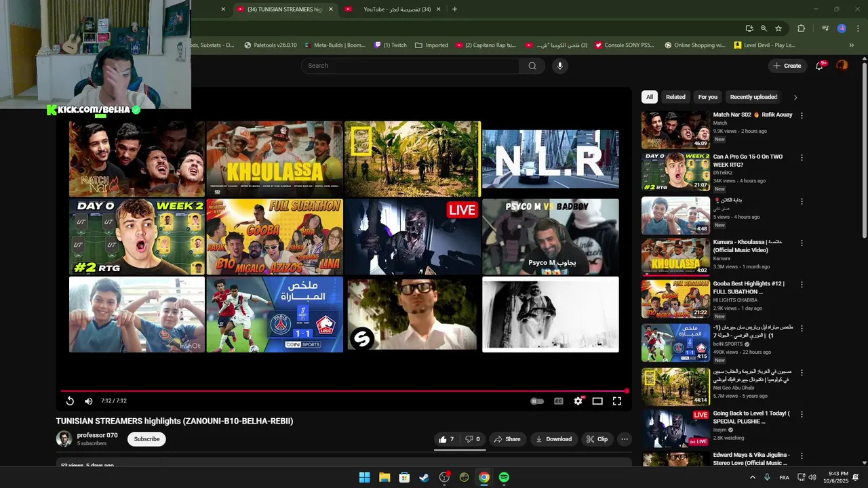Open more actions menu below the video
This screenshot has width=868, height=488.
(x=625, y=439)
